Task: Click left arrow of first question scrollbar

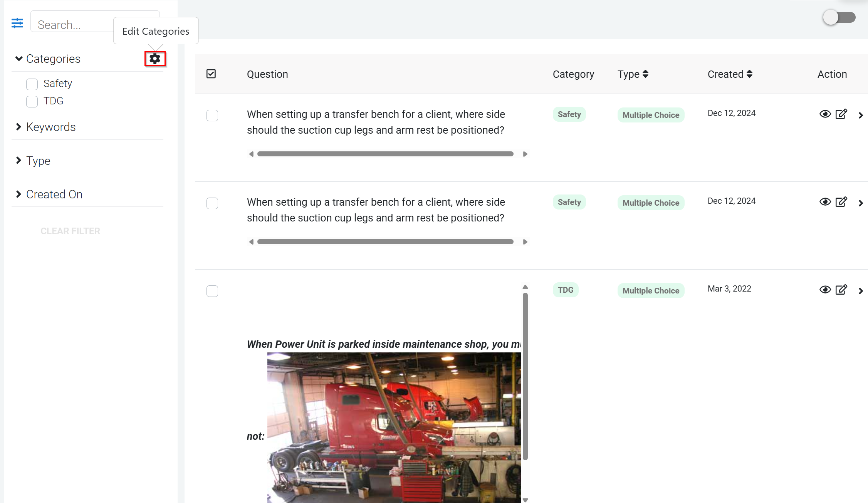Action: 251,154
